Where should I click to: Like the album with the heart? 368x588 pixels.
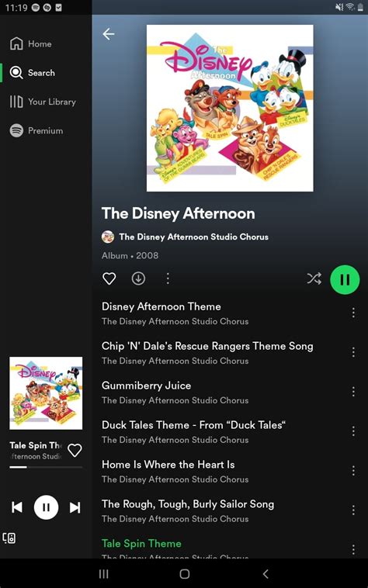tap(109, 278)
